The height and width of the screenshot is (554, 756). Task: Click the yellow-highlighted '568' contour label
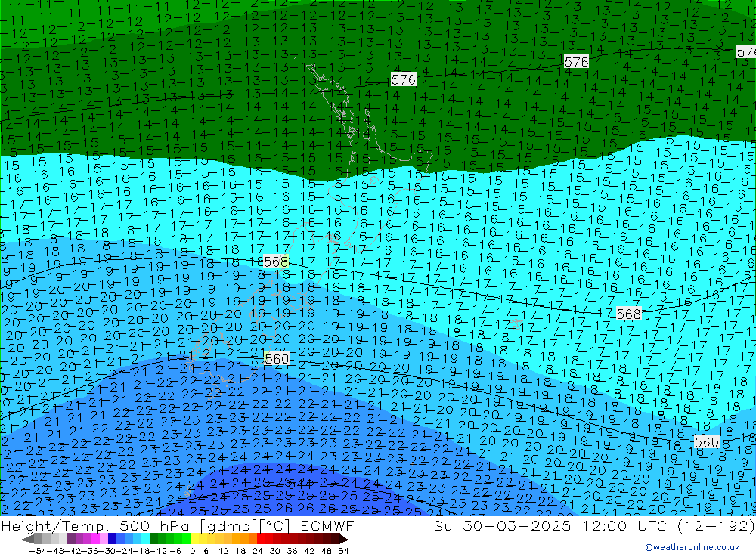tap(276, 262)
